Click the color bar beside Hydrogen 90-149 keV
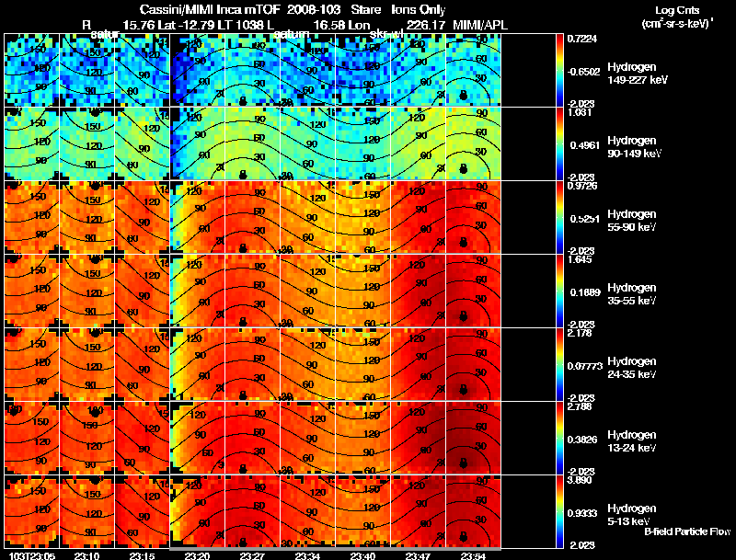Screen dimensions: 736x560 click(x=559, y=144)
